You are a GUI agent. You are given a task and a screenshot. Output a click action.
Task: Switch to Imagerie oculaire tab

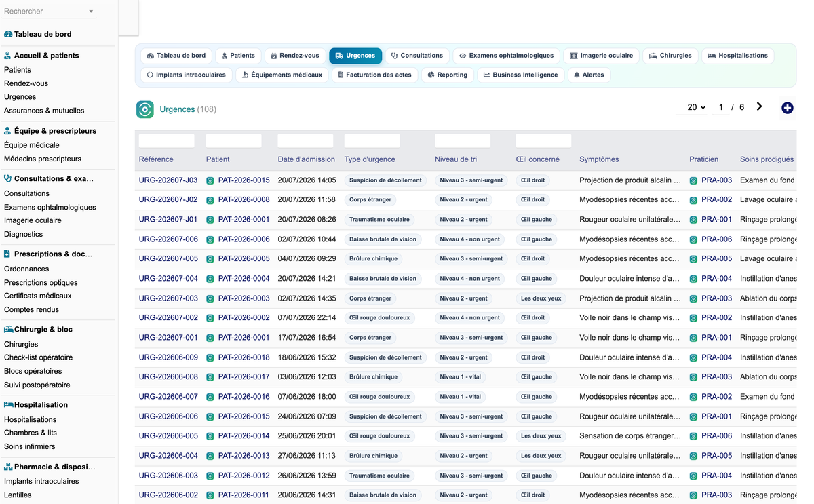coord(601,56)
